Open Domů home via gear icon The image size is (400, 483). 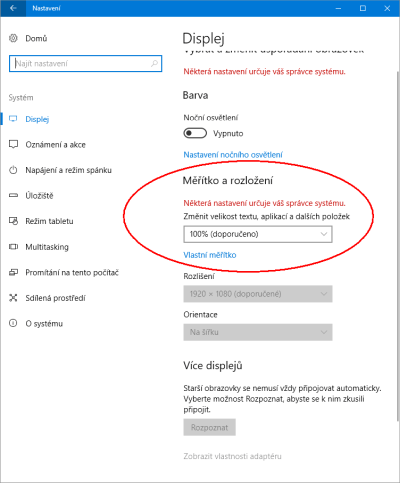13,38
